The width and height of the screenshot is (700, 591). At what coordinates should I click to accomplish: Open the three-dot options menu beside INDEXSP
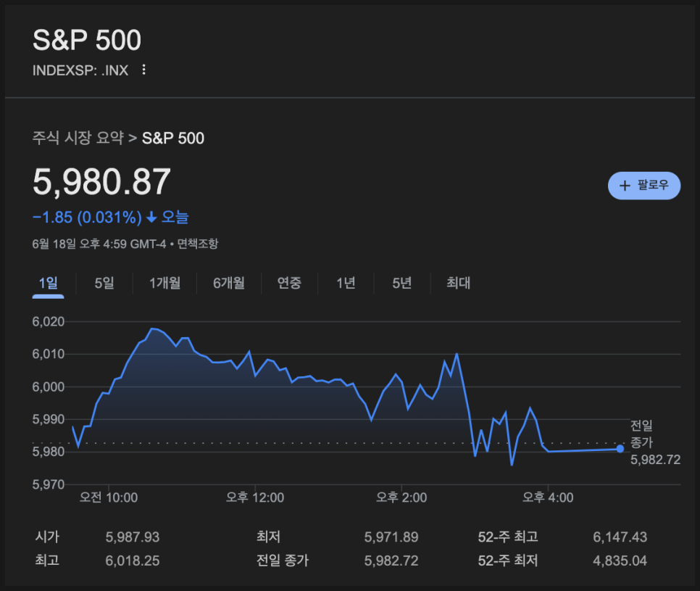tap(143, 70)
